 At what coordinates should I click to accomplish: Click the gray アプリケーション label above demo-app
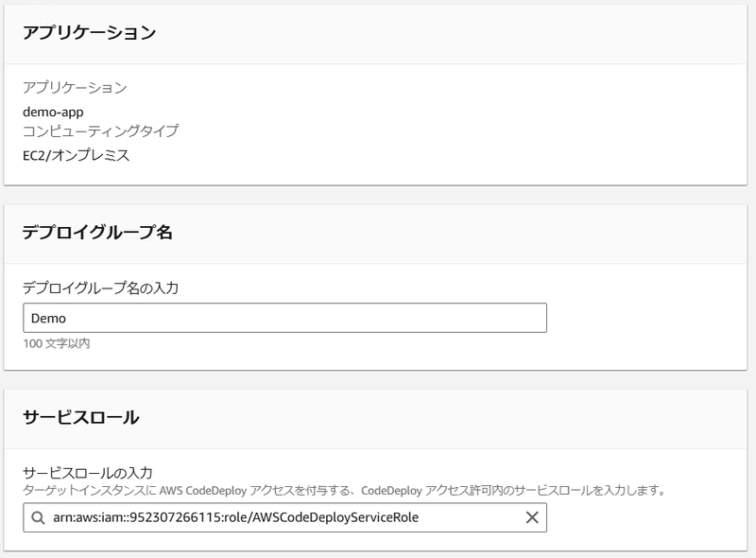point(75,87)
